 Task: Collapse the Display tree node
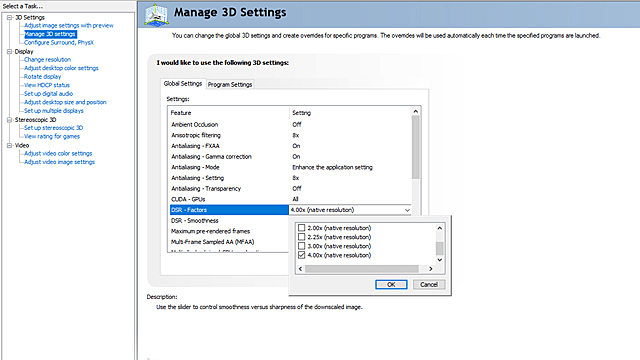point(9,51)
